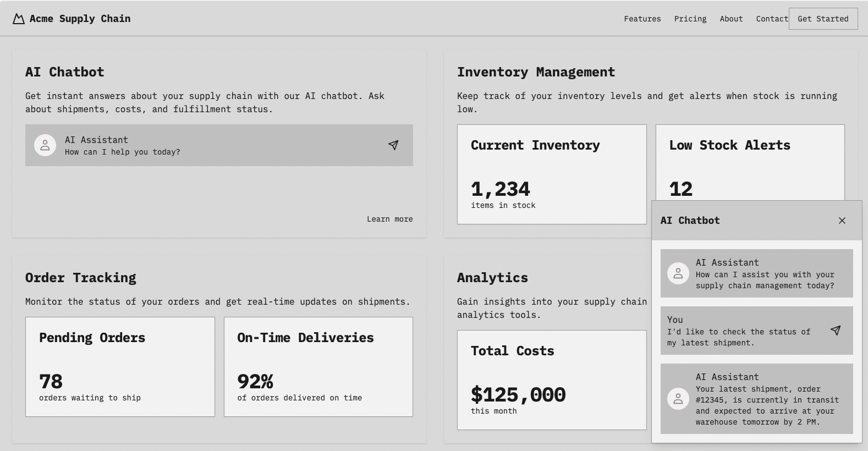Click the Acme mountain logo icon
The image size is (868, 451).
click(x=19, y=19)
